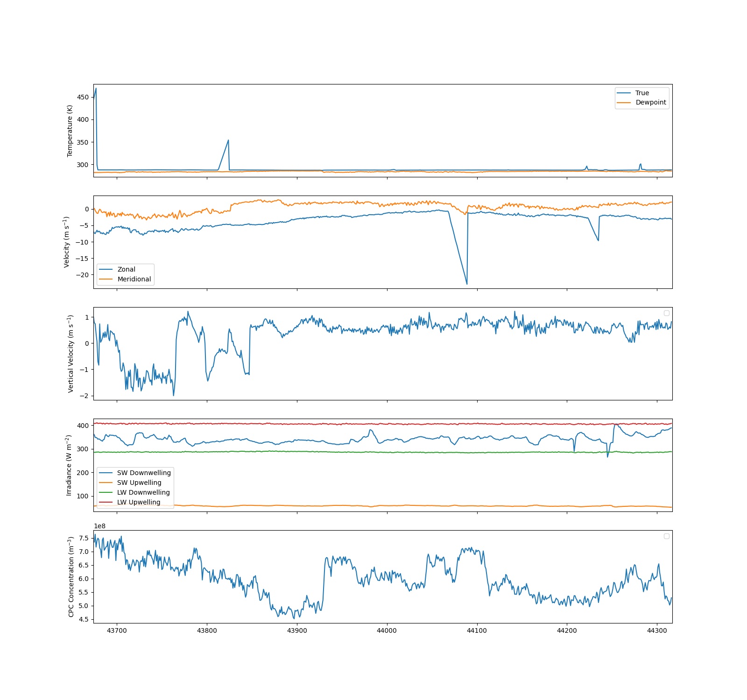
Task: Click the 'Irradiance (W m⁻²)' axis label
Action: 69,465
